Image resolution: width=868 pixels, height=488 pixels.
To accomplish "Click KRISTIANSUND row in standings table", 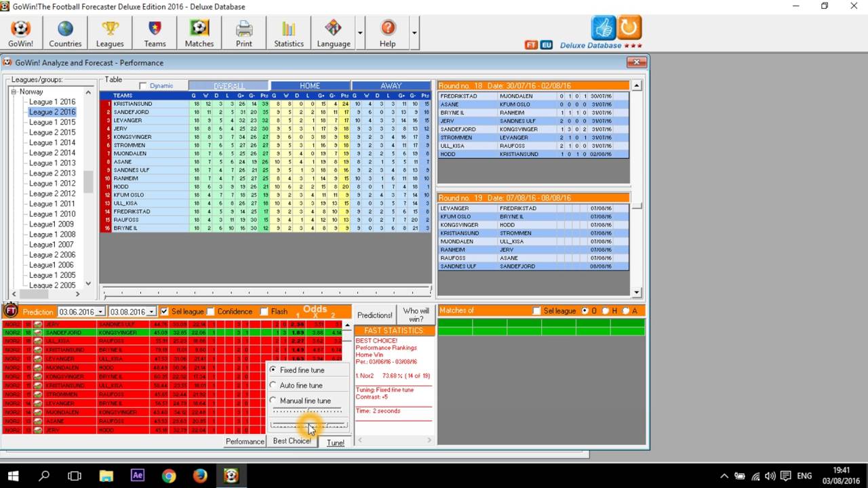I will point(266,104).
